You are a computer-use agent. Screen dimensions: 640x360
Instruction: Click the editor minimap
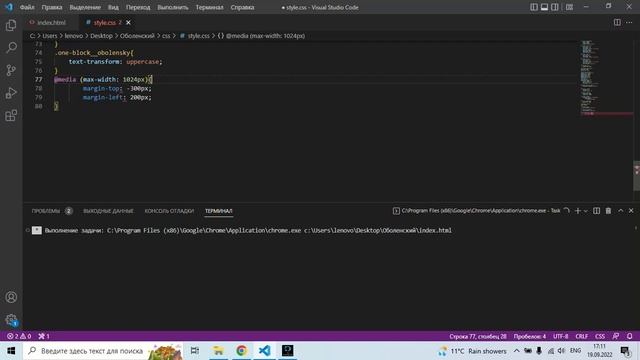pos(606,78)
